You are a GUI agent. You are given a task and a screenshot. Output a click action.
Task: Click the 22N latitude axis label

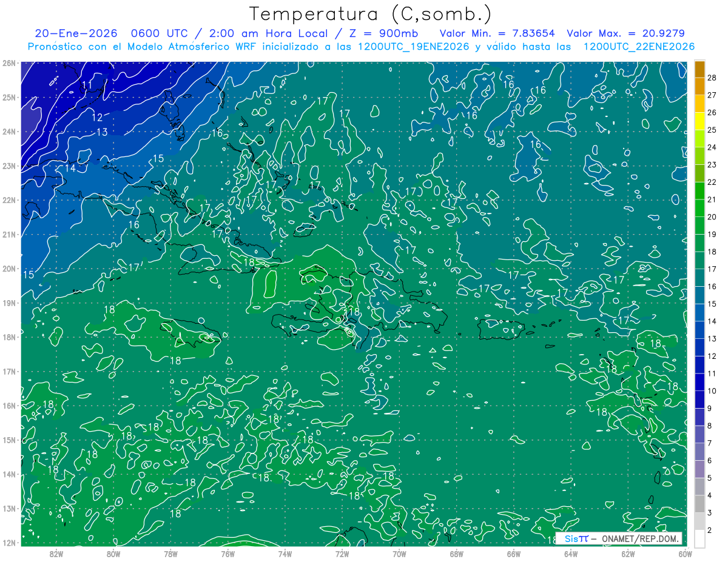coord(8,199)
